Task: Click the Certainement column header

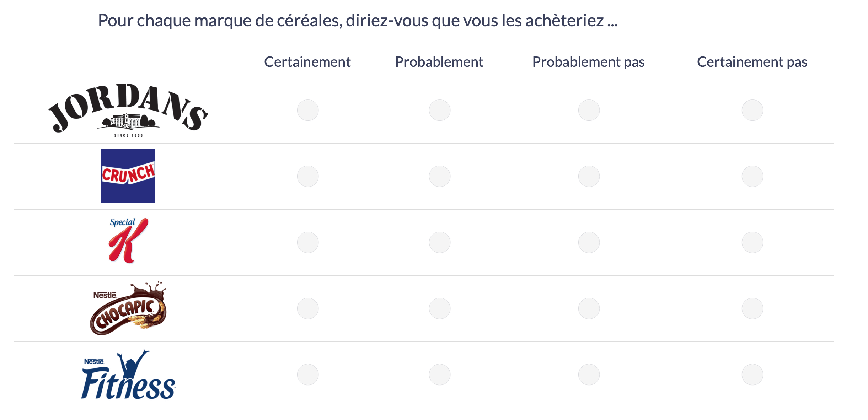Action: click(x=307, y=62)
